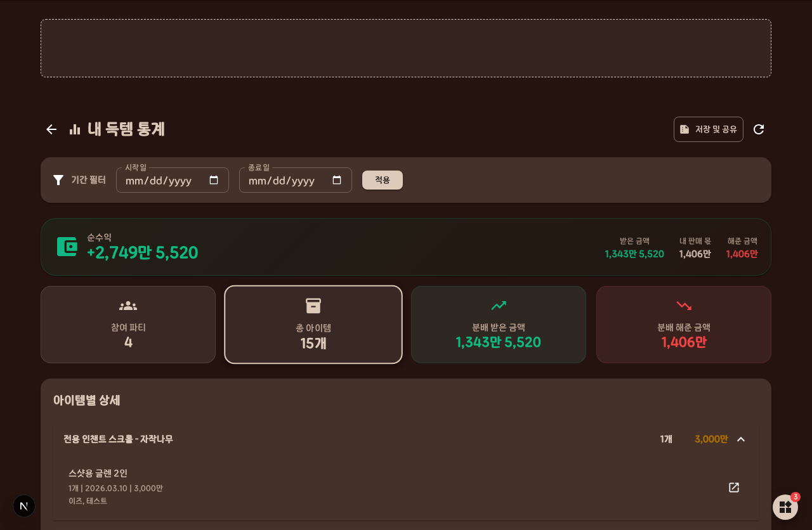The height and width of the screenshot is (530, 812).
Task: Open the external link icon for 스샷용 글렌 2인
Action: (734, 488)
